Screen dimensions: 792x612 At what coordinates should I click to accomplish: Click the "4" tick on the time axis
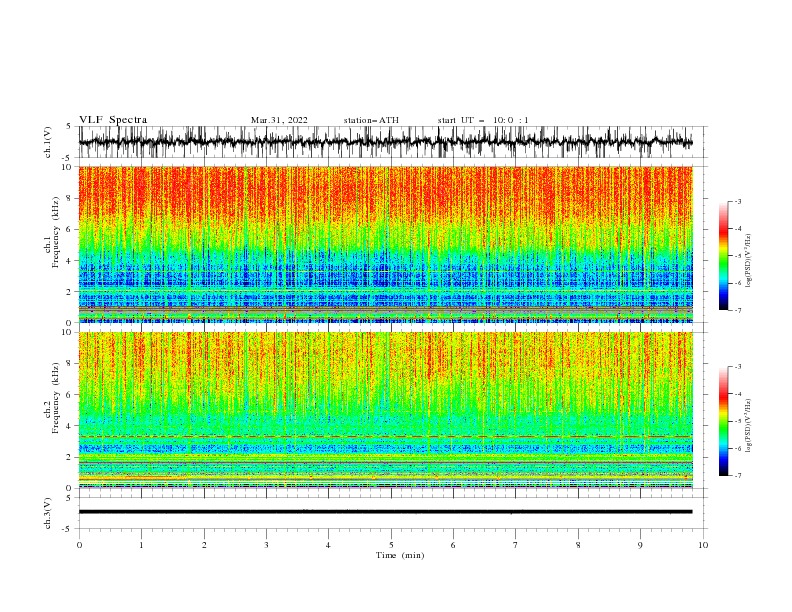click(x=328, y=545)
